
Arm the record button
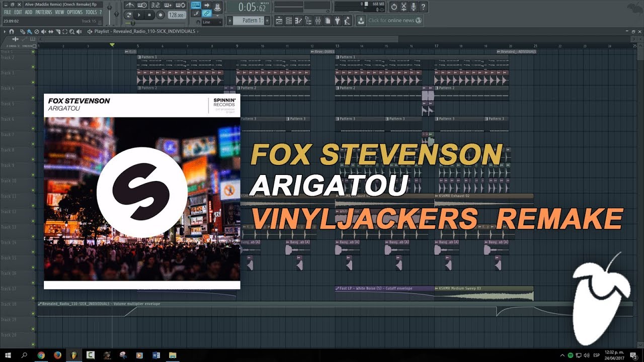[160, 15]
